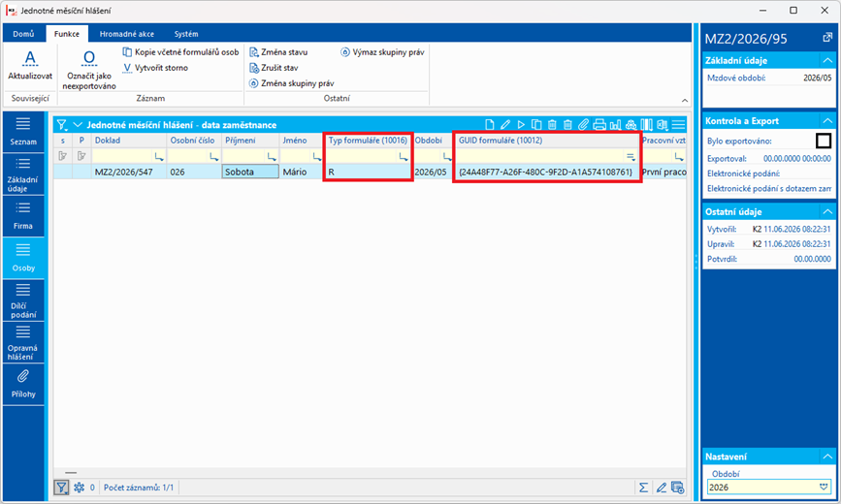Open the Firma sidebar page

[x=23, y=216]
